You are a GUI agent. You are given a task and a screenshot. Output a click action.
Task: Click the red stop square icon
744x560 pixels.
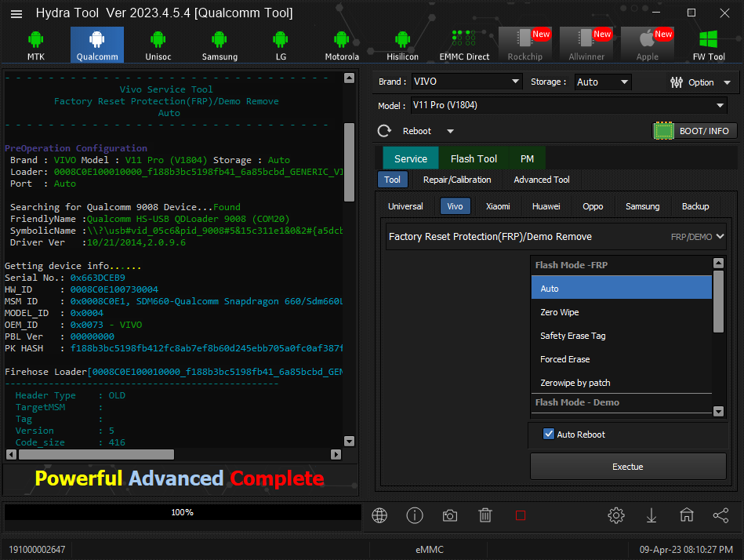(521, 515)
